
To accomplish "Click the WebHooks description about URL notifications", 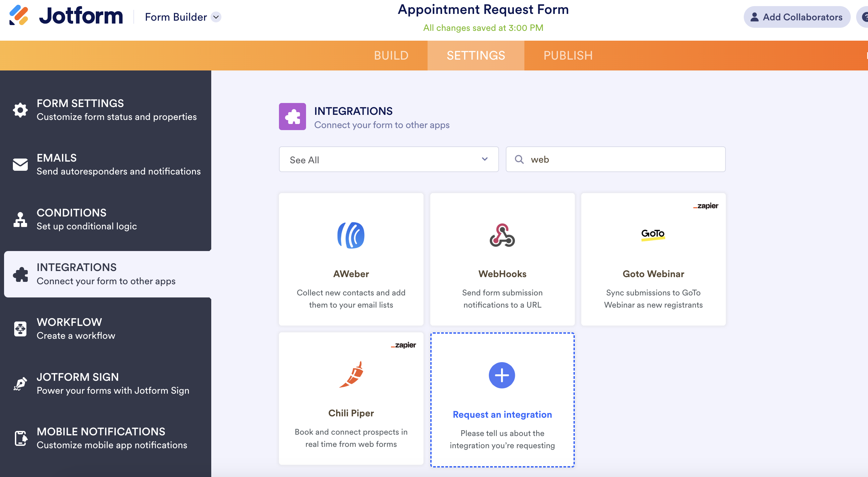I will point(502,299).
